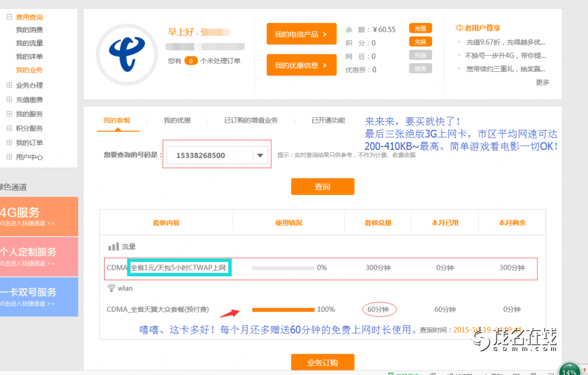Collapse the 费用查询 tree section

click(x=9, y=17)
